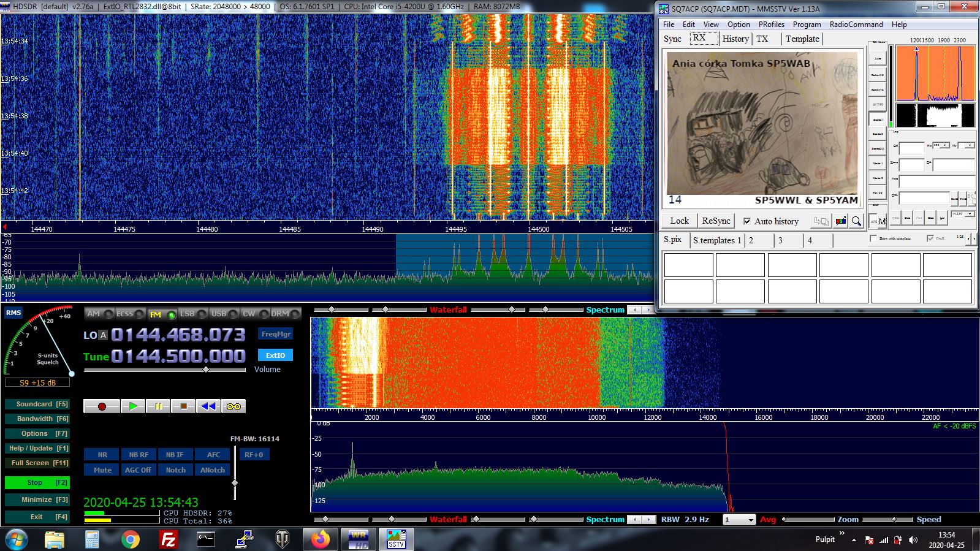Open Firefox from the taskbar
This screenshot has width=980, height=551.
click(x=320, y=539)
